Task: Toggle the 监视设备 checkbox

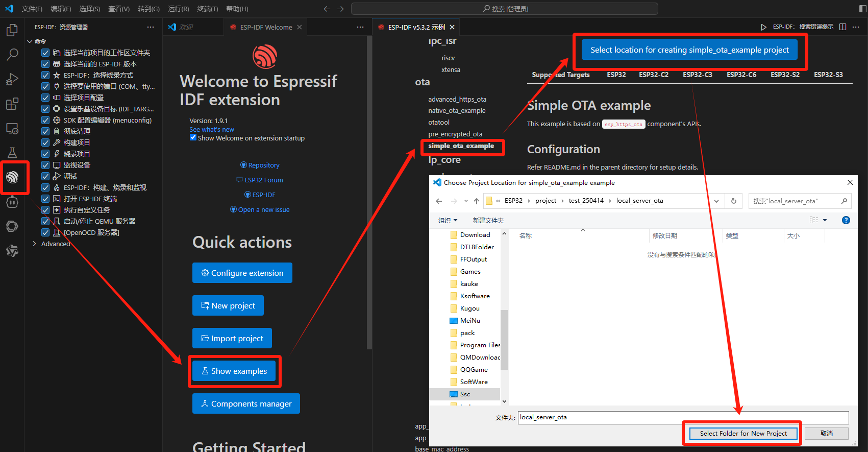Action: (x=45, y=165)
